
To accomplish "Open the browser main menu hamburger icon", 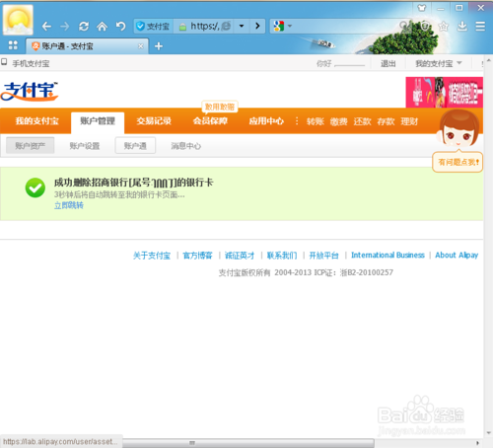I will tap(480, 26).
